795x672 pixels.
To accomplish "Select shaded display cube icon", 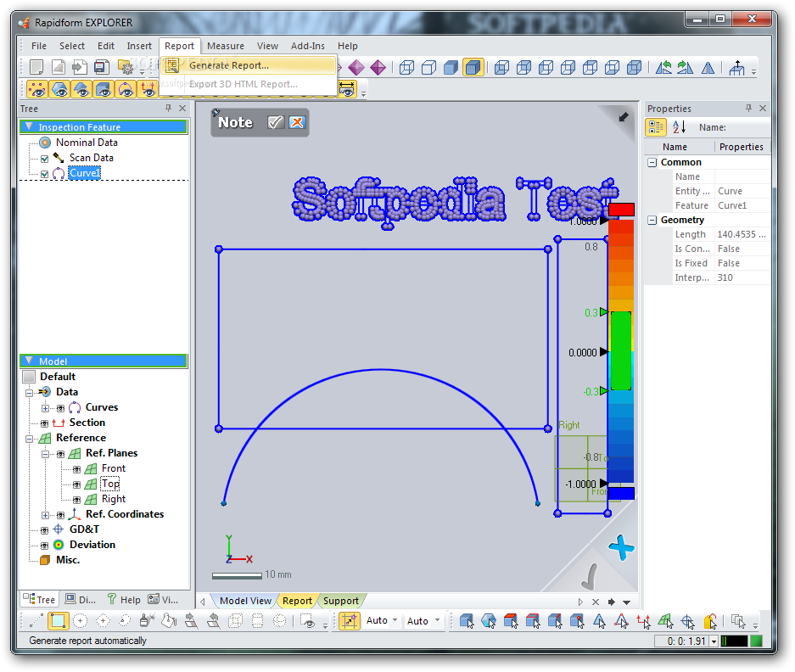I will coord(451,67).
